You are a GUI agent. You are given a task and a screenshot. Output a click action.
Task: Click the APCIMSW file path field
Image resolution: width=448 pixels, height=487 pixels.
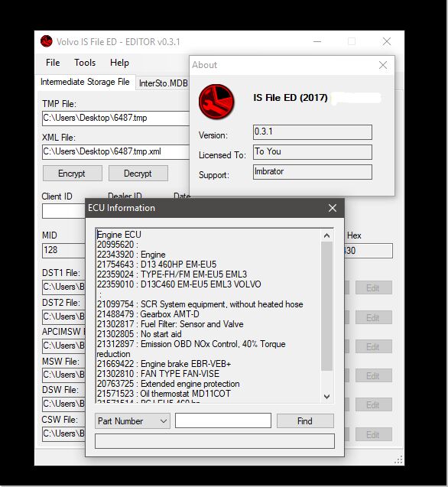(x=63, y=346)
